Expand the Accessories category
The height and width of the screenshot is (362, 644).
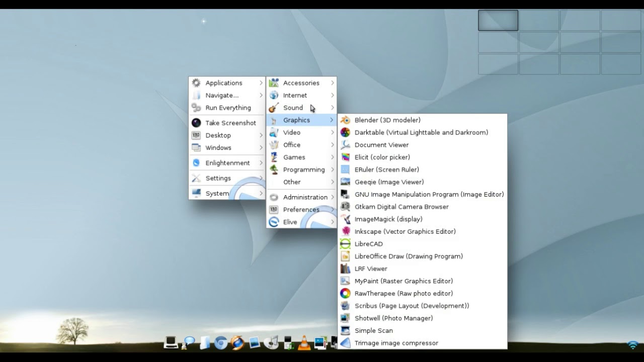pos(301,83)
